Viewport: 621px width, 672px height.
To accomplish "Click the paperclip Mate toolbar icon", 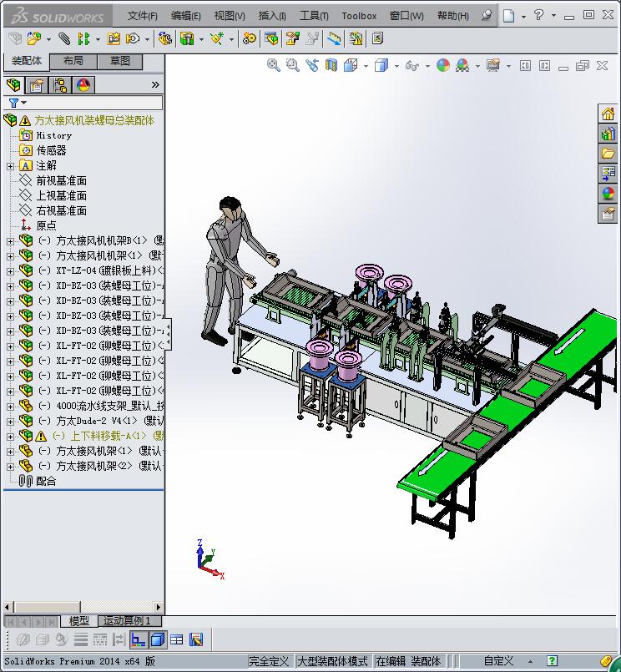I will pyautogui.click(x=64, y=39).
